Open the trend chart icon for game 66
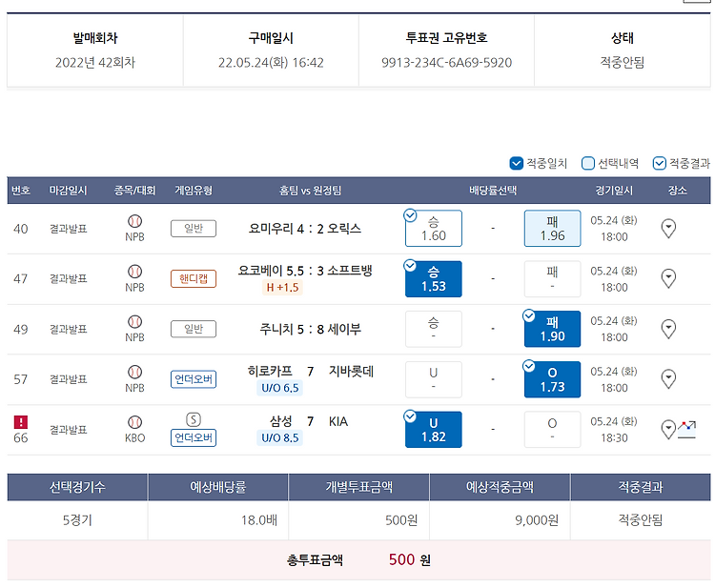Image resolution: width=715 pixels, height=588 pixels. coord(686,430)
